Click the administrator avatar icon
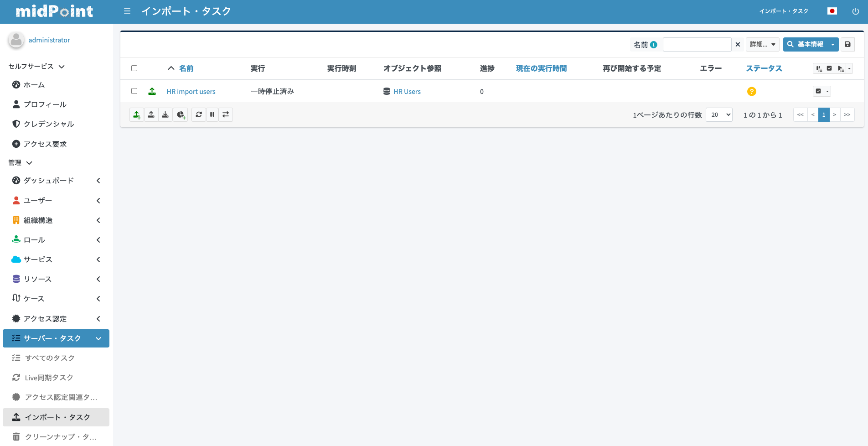 tap(16, 40)
